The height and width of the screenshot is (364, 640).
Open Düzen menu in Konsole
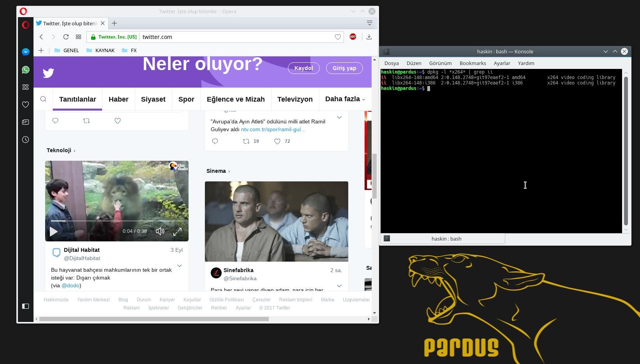click(x=414, y=63)
